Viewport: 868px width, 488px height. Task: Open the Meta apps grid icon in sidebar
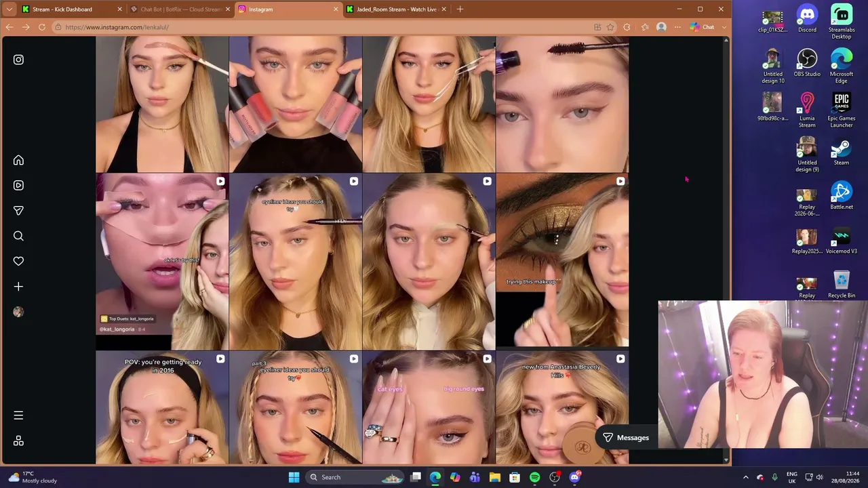[18, 441]
